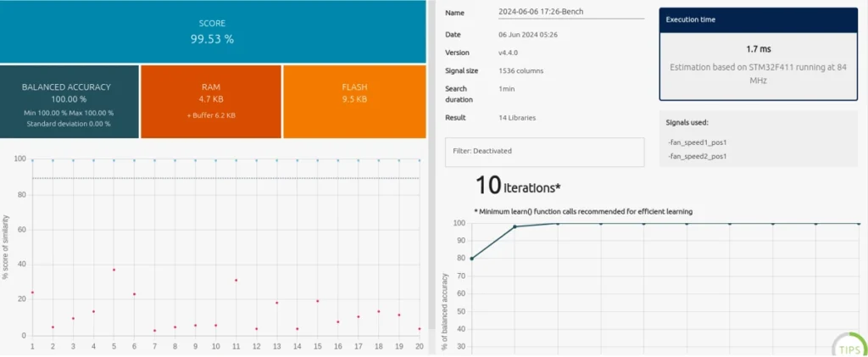Select the '-fan_speed1_pos1' signal entry

click(697, 142)
